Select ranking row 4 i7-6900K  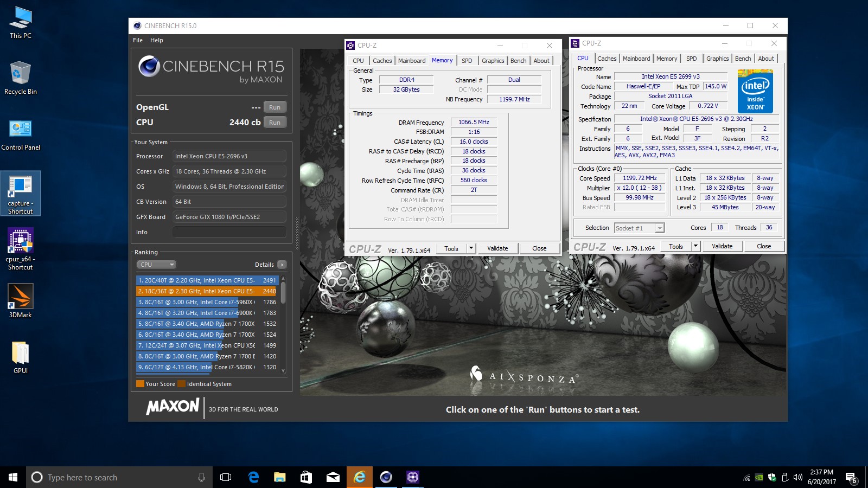pyautogui.click(x=207, y=313)
